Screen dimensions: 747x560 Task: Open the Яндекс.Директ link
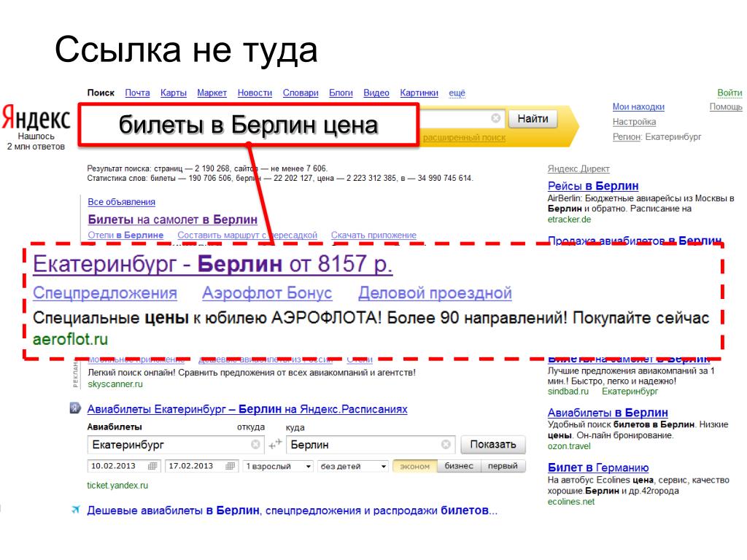[578, 169]
